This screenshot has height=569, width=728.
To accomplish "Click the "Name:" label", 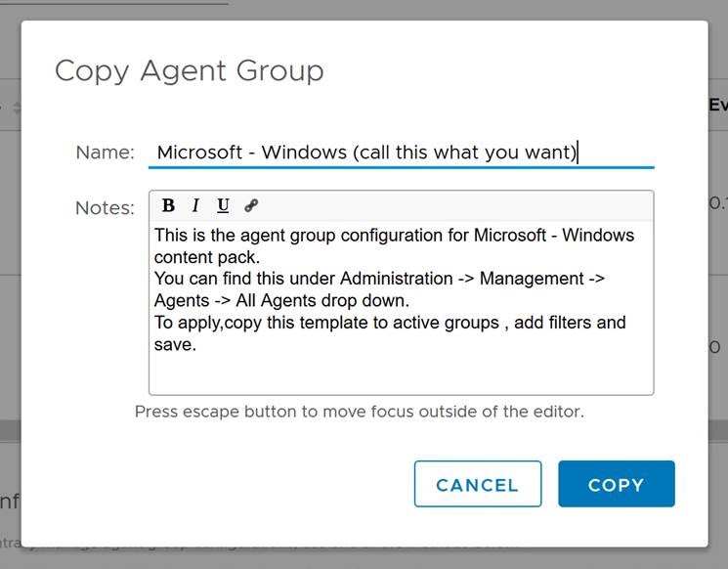I will (x=105, y=153).
